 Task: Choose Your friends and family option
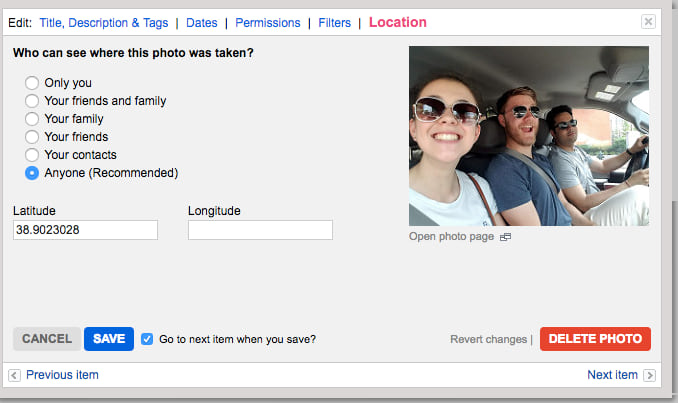pyautogui.click(x=32, y=101)
